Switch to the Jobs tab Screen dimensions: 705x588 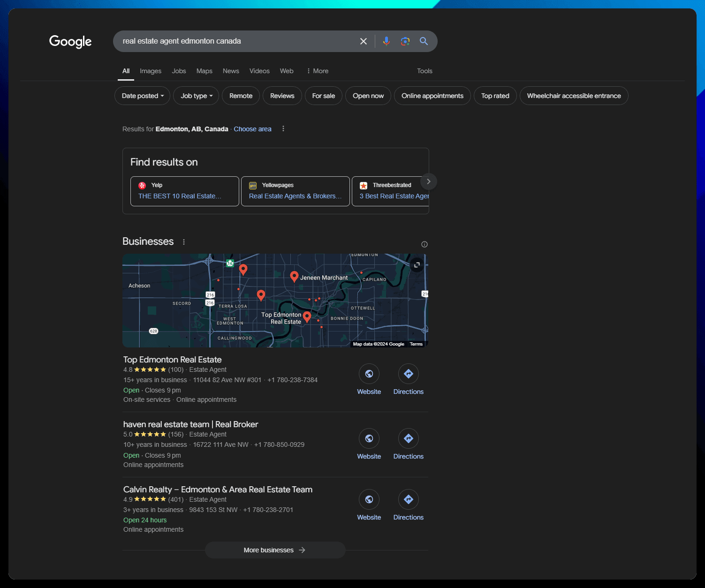click(179, 71)
